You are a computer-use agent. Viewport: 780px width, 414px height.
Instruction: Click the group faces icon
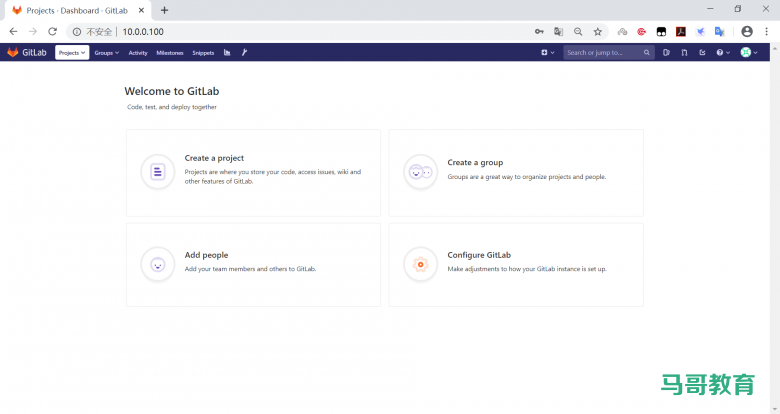420,172
